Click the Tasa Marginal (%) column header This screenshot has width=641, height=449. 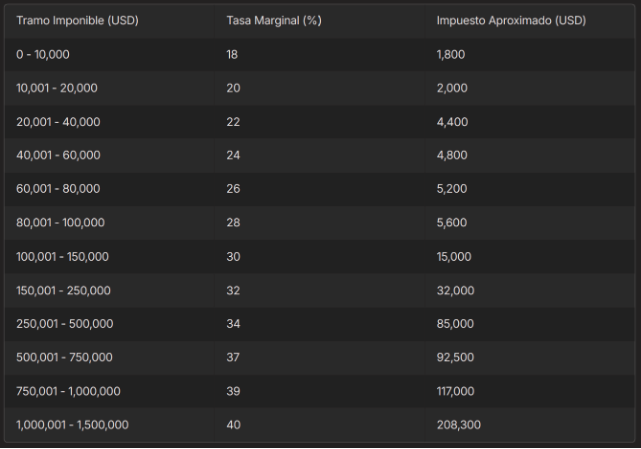tap(273, 21)
